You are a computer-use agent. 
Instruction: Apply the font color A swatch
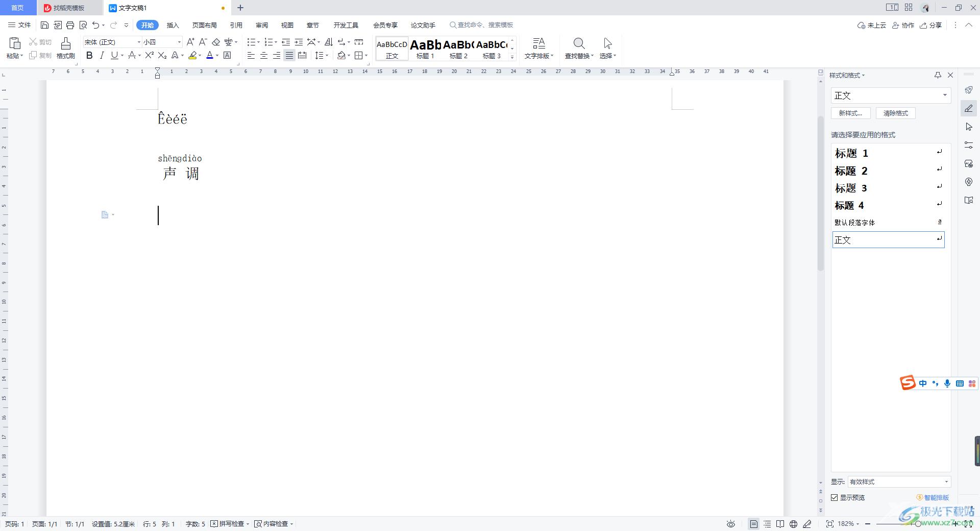click(x=210, y=55)
